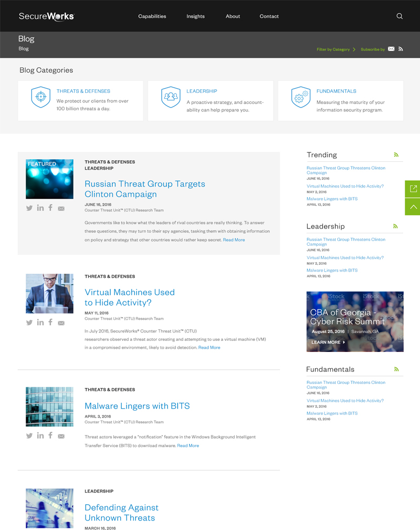
Task: Open Trending link Russian Threat Group Threatens Clinton
Action: click(345, 170)
